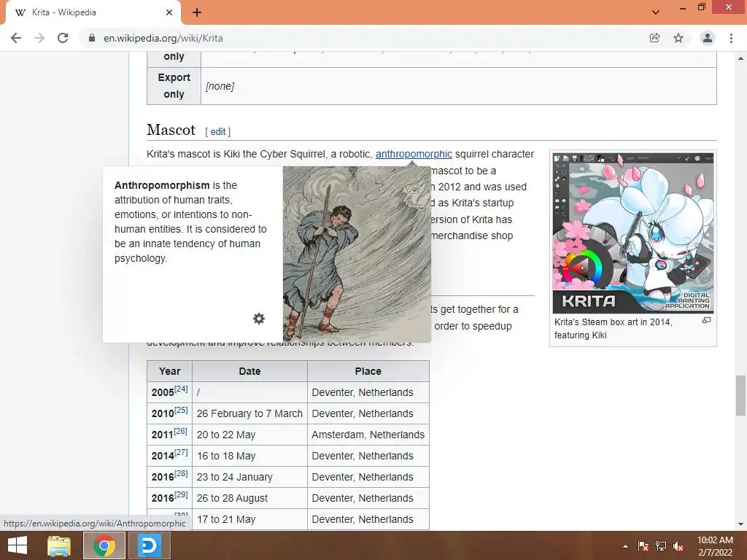Go back to the previous page
The height and width of the screenshot is (560, 747).
click(16, 38)
